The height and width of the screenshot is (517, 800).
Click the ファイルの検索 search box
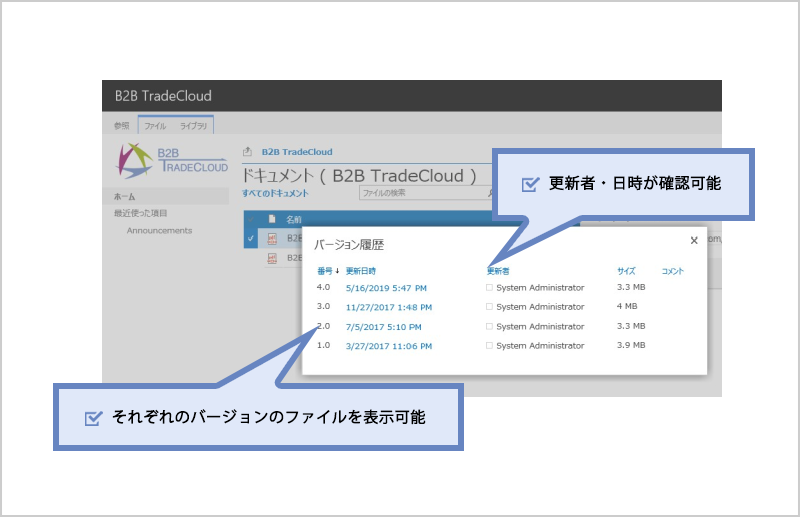(420, 193)
